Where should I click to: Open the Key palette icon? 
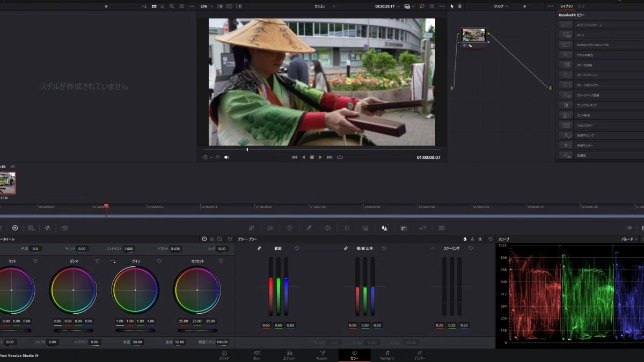(x=404, y=228)
